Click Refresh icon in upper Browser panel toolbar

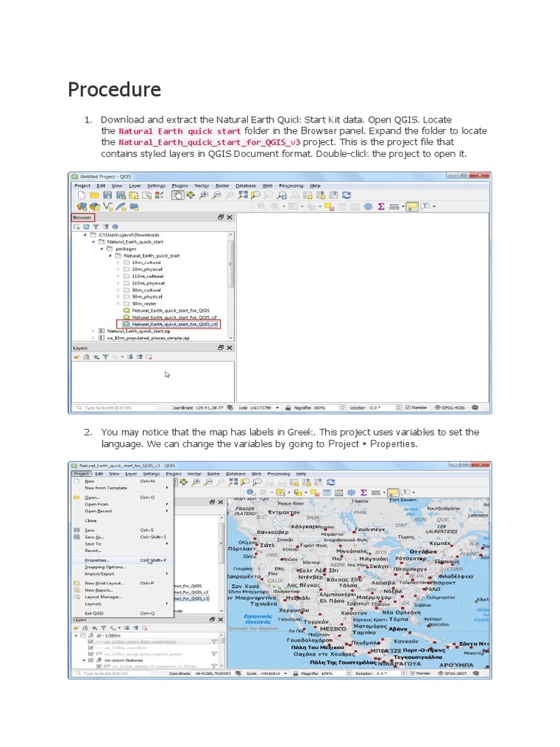coord(86,227)
